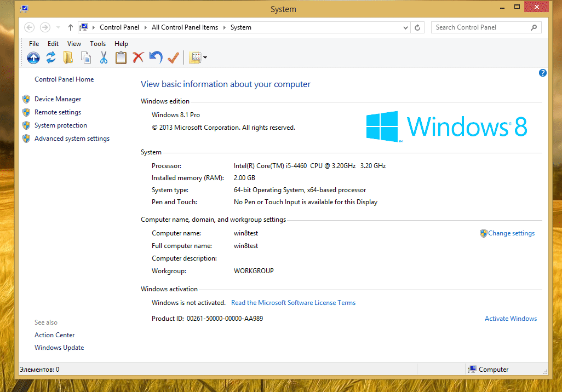Click the system icon in the title bar
562x392 pixels.
(24, 9)
